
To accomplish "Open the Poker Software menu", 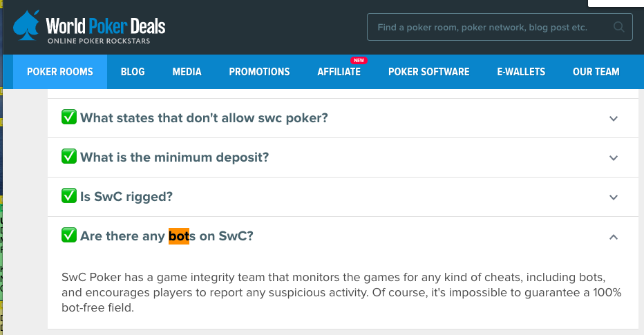I will [429, 72].
